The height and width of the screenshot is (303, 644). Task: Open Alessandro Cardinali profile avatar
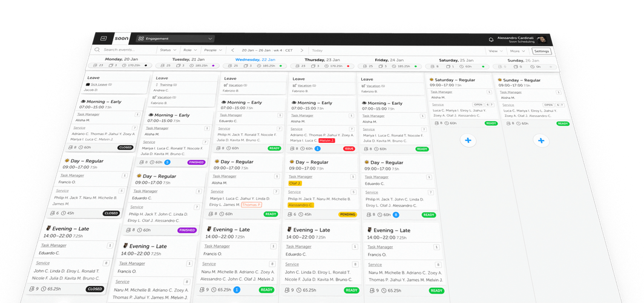click(542, 39)
